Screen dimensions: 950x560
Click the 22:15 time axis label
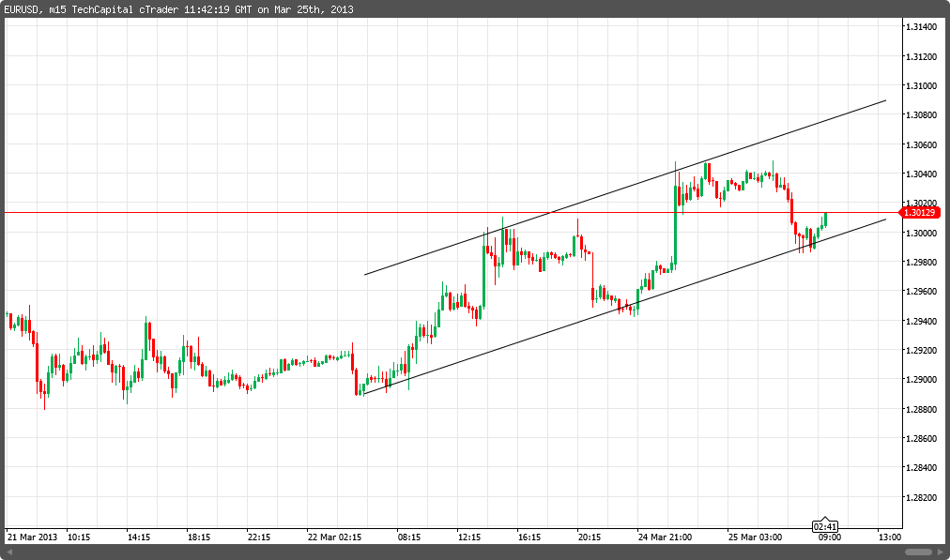(x=259, y=537)
